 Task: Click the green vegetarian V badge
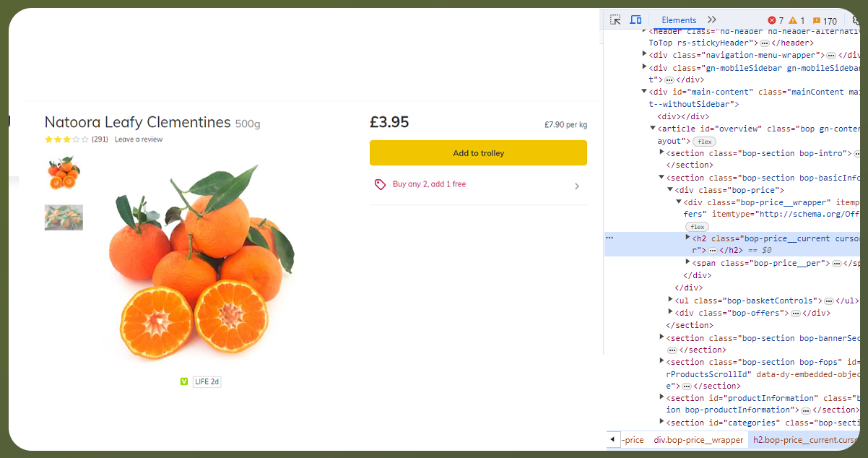(184, 381)
